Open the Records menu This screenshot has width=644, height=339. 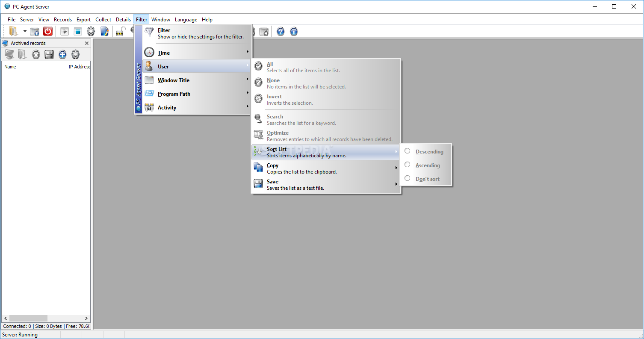(x=63, y=20)
